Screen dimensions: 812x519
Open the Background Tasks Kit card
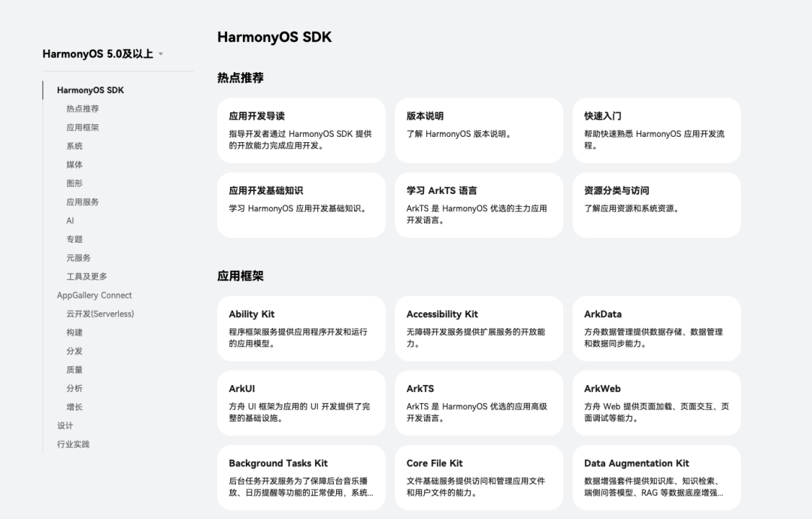pyautogui.click(x=301, y=478)
